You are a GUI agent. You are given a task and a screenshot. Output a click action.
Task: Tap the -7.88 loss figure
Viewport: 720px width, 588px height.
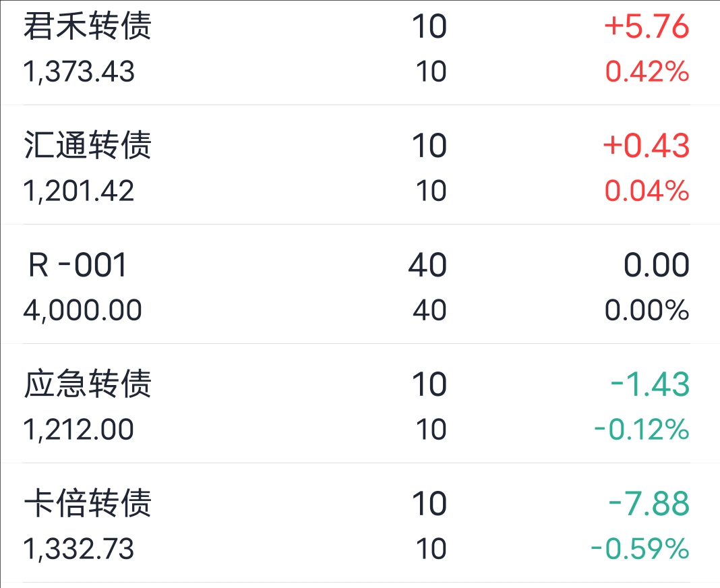click(x=649, y=504)
